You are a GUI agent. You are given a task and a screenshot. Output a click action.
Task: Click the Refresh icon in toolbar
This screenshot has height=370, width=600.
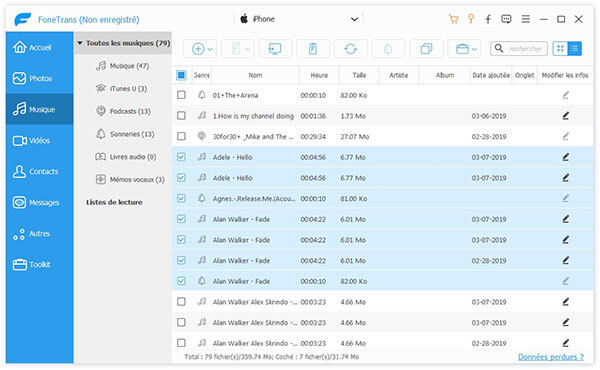click(351, 49)
